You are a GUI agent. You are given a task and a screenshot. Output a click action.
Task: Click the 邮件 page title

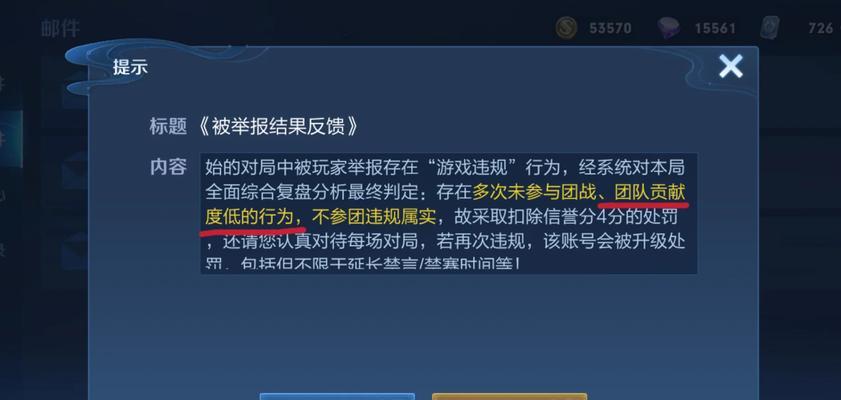click(x=61, y=28)
